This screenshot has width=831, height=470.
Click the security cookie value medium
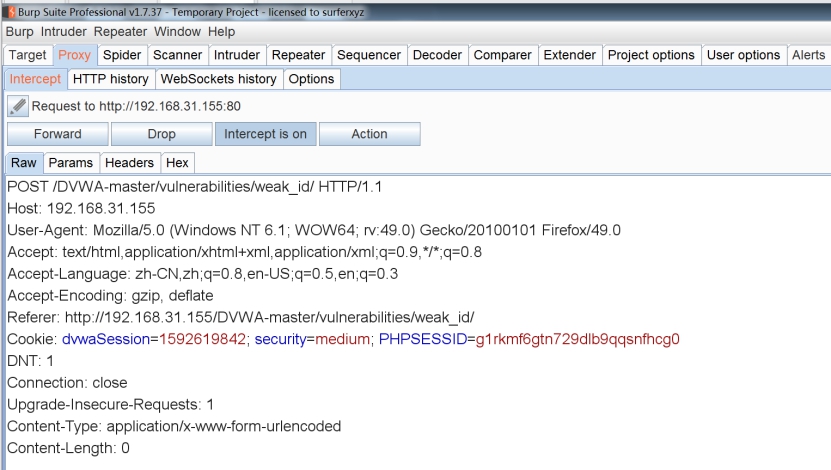[342, 339]
